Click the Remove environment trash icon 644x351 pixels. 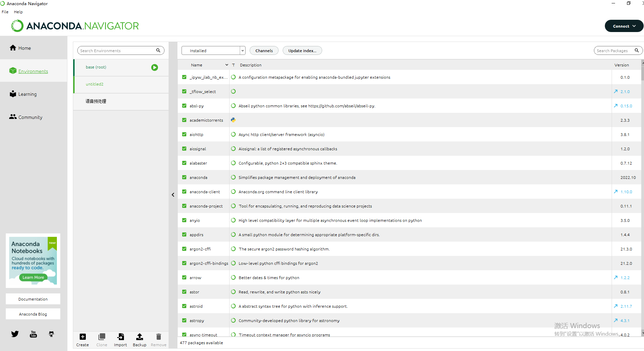pyautogui.click(x=158, y=337)
